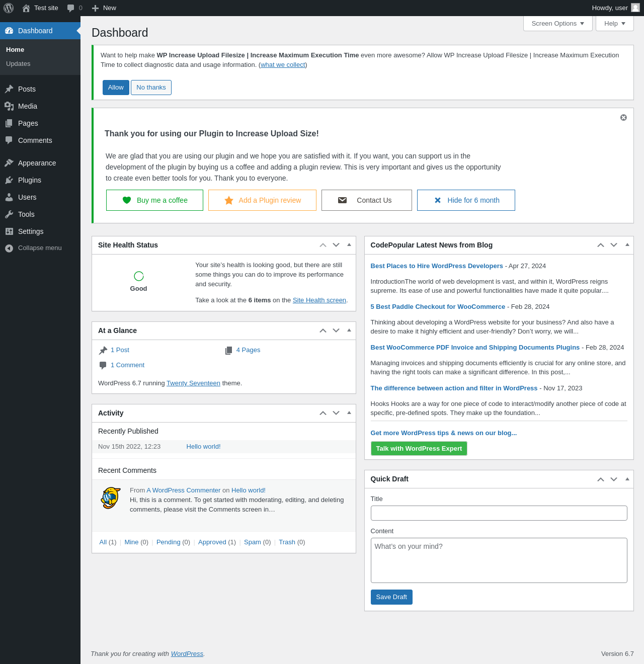This screenshot has width=644, height=664.
Task: Click the Collapse menu arrow icon
Action: 9,248
